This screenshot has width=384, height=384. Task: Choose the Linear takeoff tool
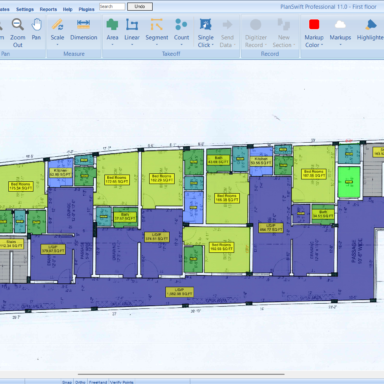(x=132, y=32)
